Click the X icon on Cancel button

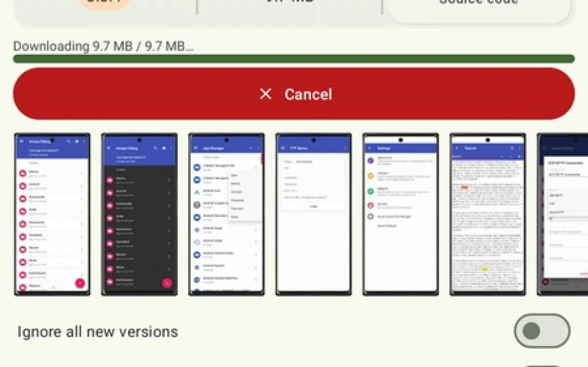265,94
